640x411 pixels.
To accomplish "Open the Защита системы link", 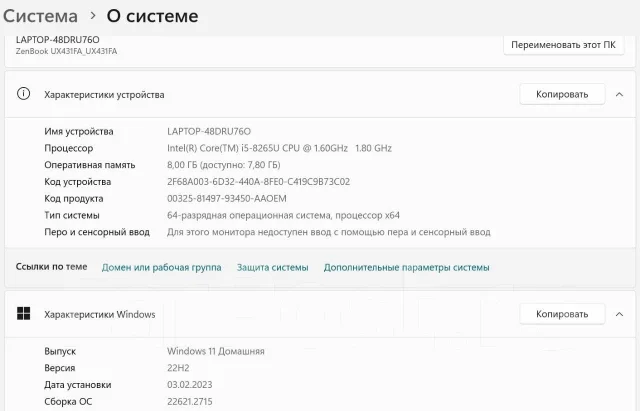I will pyautogui.click(x=273, y=267).
